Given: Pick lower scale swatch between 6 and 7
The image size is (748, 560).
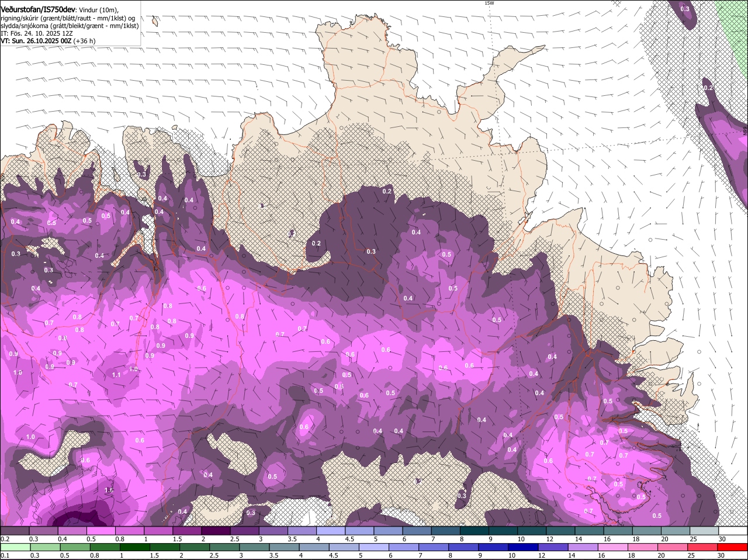Looking at the screenshot, I should [403, 547].
